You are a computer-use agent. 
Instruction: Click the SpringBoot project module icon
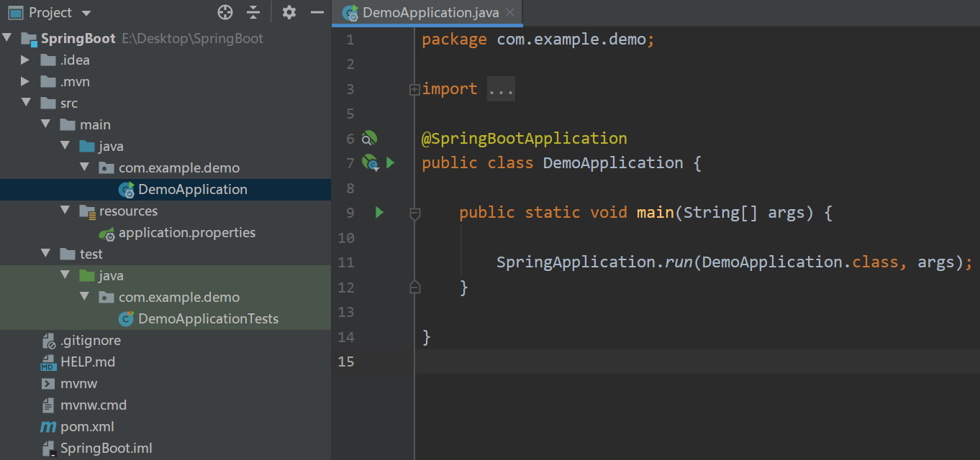29,39
